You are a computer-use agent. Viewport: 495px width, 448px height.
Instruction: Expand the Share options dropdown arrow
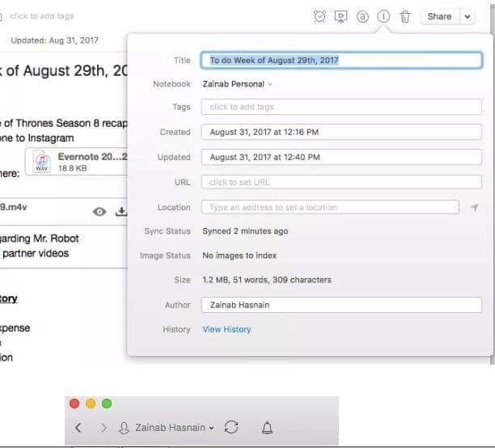tap(468, 16)
